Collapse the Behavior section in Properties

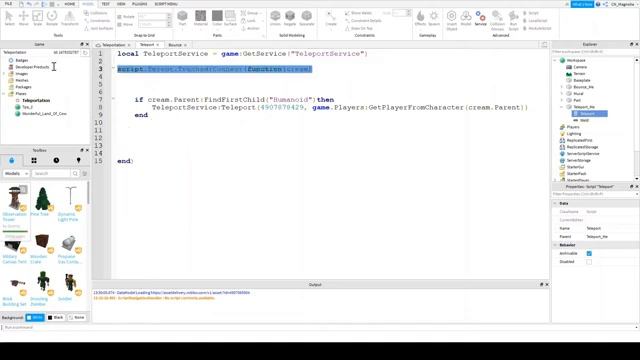(x=555, y=245)
